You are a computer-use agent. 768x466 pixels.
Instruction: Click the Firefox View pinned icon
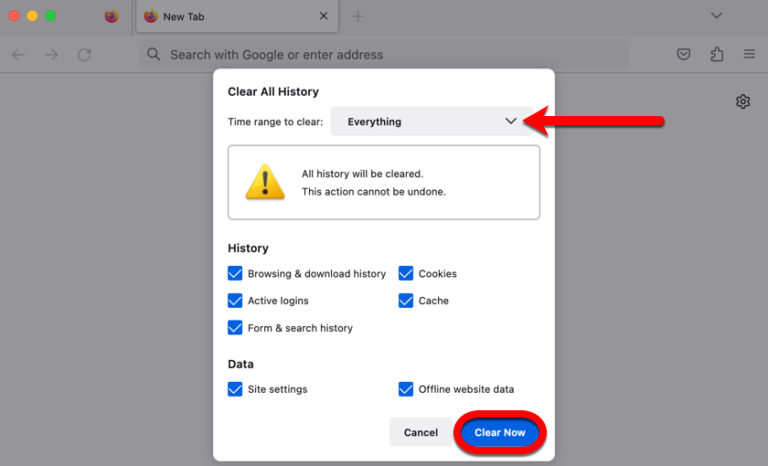click(x=112, y=16)
